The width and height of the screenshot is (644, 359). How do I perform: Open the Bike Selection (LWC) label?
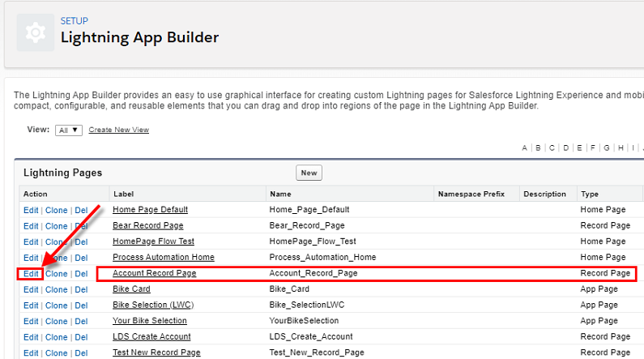point(153,305)
